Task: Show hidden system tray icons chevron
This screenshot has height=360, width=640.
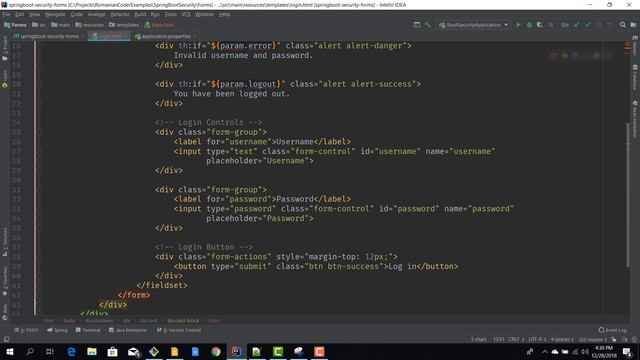Action: pyautogui.click(x=544, y=351)
